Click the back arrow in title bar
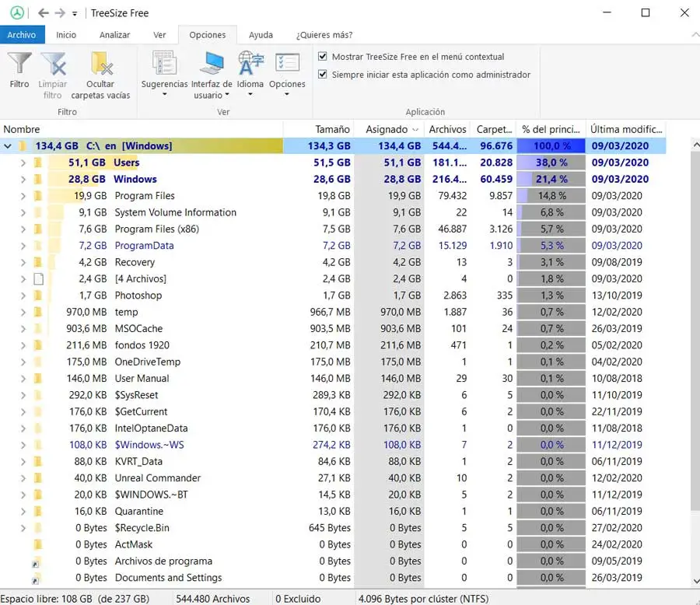 pyautogui.click(x=44, y=13)
